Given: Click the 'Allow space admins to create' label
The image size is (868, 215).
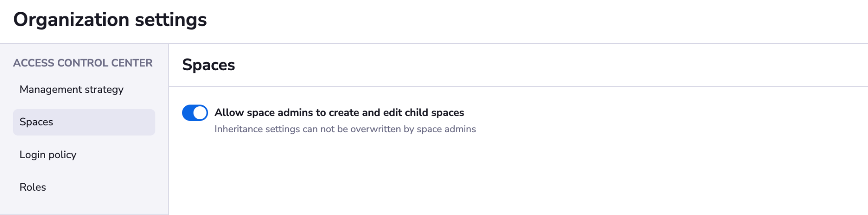Looking at the screenshot, I should coord(339,113).
